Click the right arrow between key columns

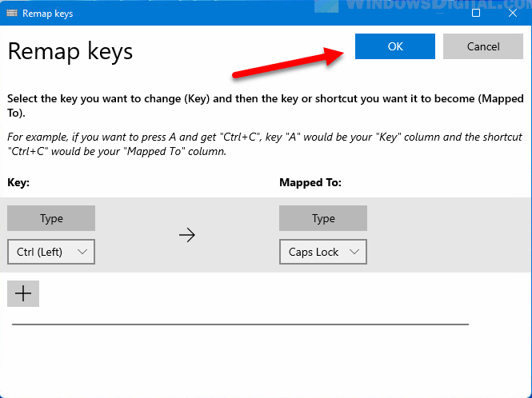point(187,236)
